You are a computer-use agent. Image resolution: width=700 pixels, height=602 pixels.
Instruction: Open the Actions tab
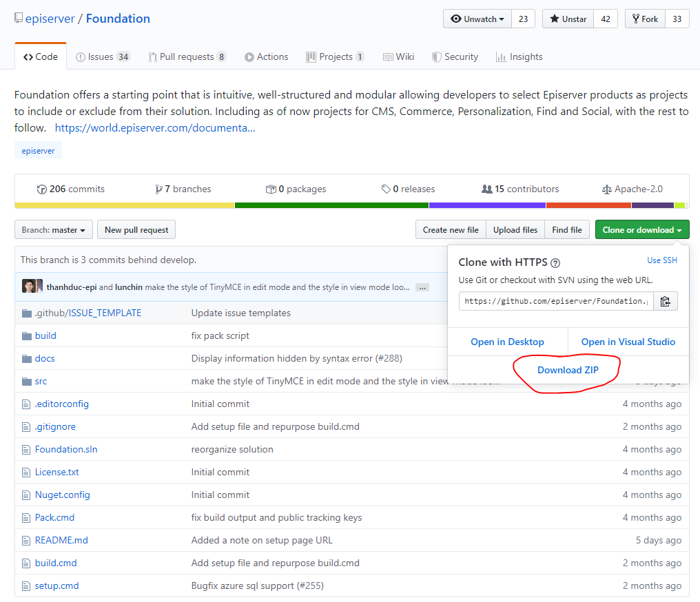coord(267,56)
